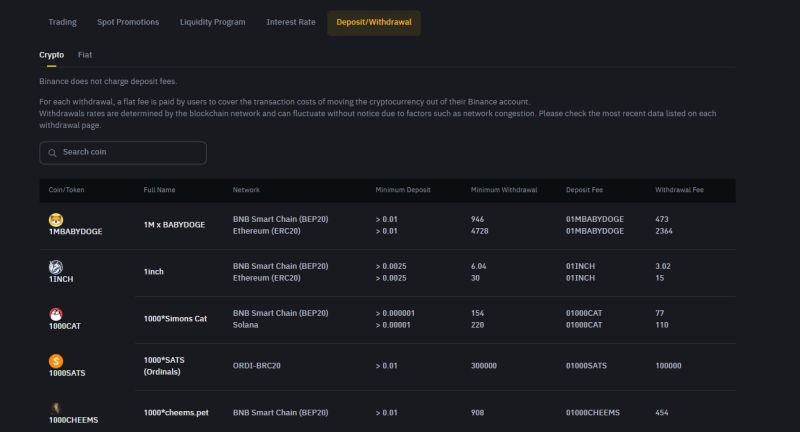Click BNB Smart Chain network in 1MBABYDOGE row
The height and width of the screenshot is (432, 800).
pos(281,219)
